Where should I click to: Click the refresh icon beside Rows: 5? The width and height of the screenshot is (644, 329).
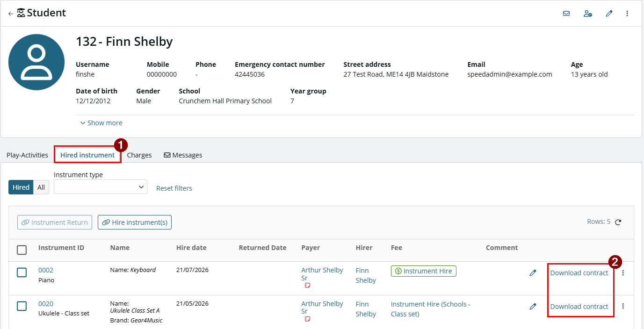(x=618, y=222)
